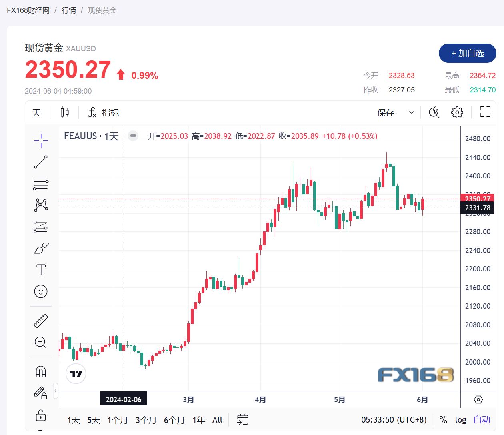Toggle logarithmic scale with log

460,420
